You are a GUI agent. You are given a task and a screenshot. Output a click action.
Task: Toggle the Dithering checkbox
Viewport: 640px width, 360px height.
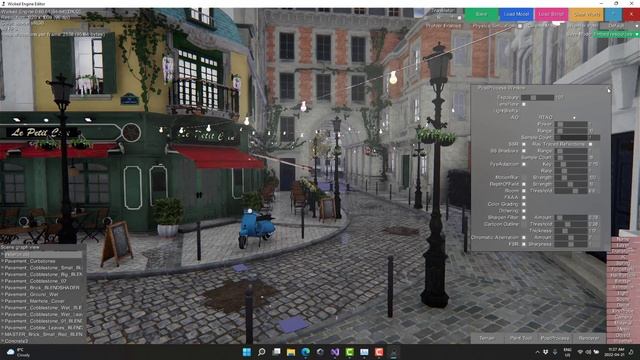pyautogui.click(x=524, y=211)
